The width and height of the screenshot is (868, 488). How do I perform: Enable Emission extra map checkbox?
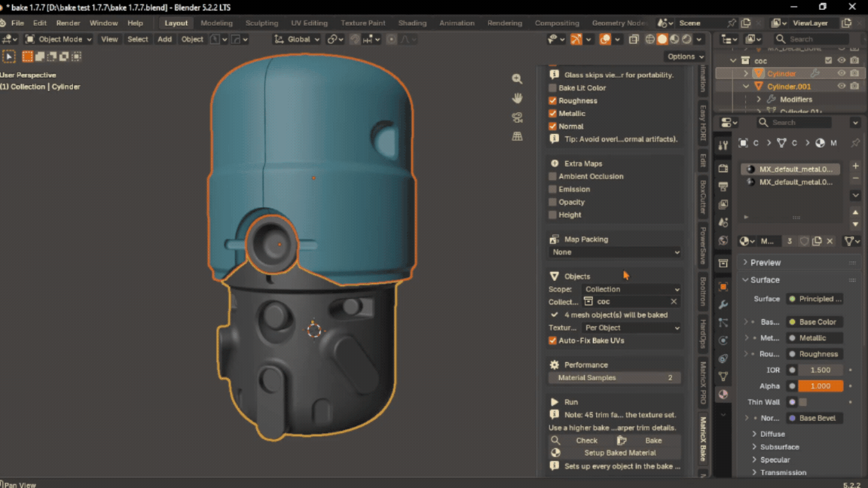(552, 189)
